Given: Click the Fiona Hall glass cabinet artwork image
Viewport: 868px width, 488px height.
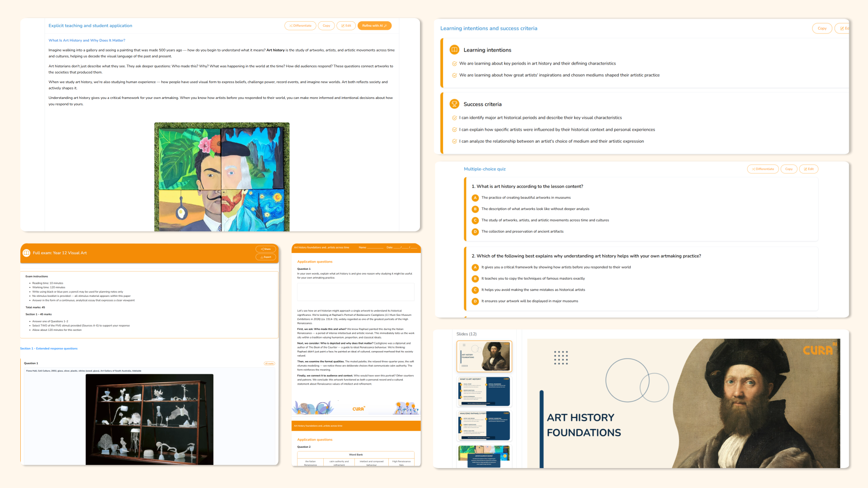Looking at the screenshot, I should click(x=150, y=419).
